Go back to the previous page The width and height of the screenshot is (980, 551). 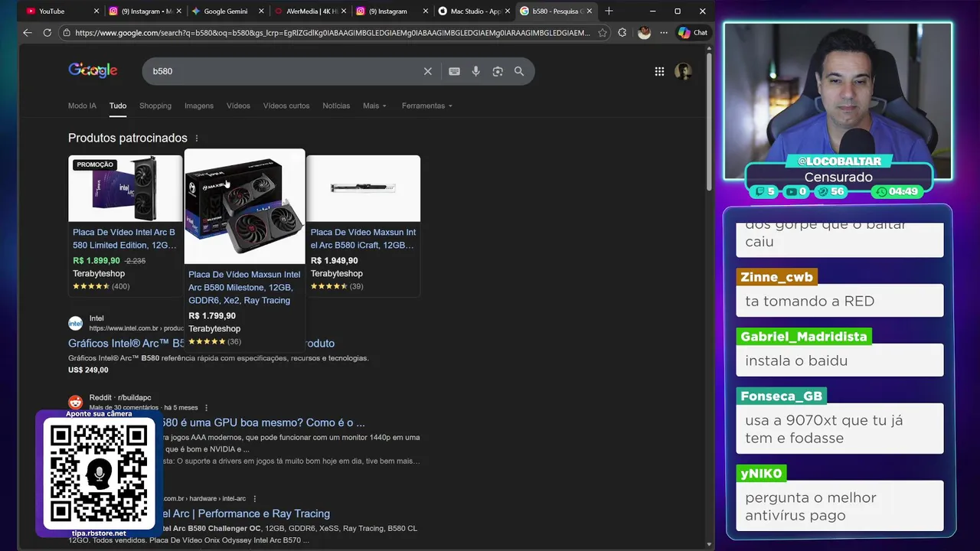[x=28, y=33]
